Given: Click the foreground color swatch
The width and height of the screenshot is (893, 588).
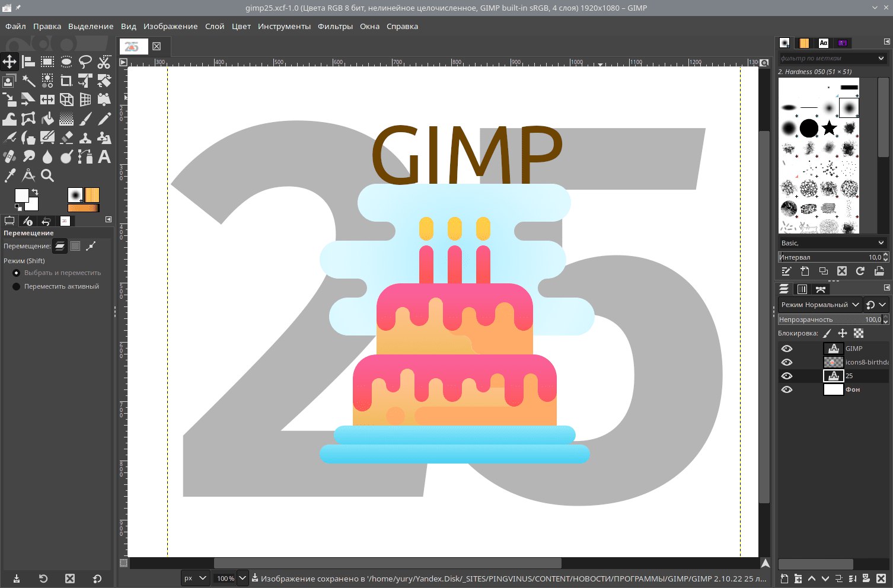Looking at the screenshot, I should [22, 196].
